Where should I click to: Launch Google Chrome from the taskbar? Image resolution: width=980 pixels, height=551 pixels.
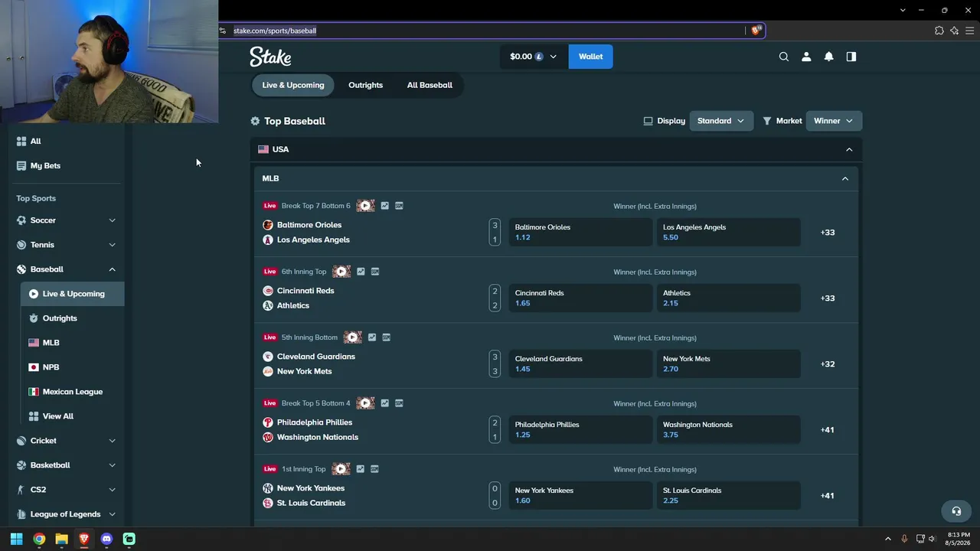coord(39,539)
